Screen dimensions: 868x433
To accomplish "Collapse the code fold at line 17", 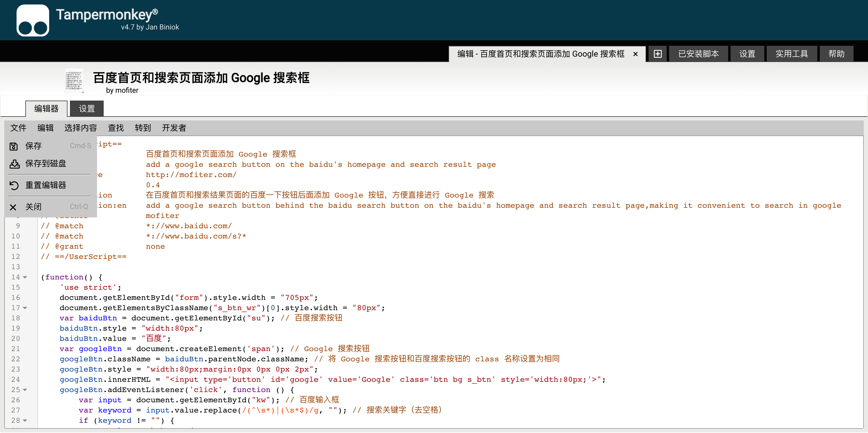I will pyautogui.click(x=25, y=308).
